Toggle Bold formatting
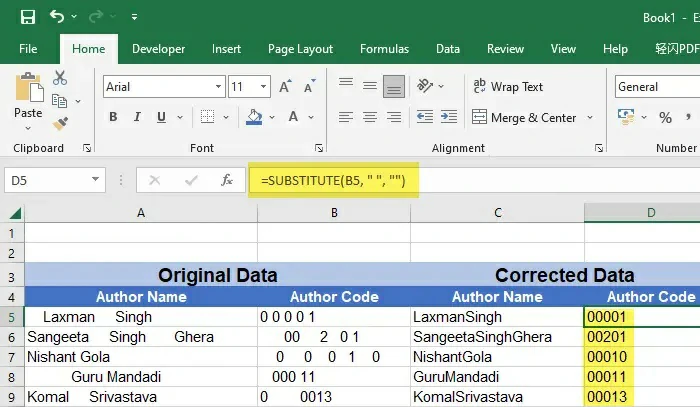The image size is (700, 407). (x=113, y=118)
